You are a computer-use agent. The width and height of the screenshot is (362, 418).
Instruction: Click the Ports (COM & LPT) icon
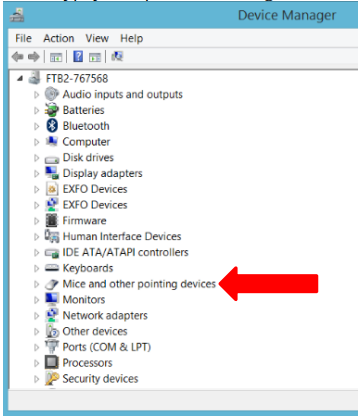click(x=52, y=347)
